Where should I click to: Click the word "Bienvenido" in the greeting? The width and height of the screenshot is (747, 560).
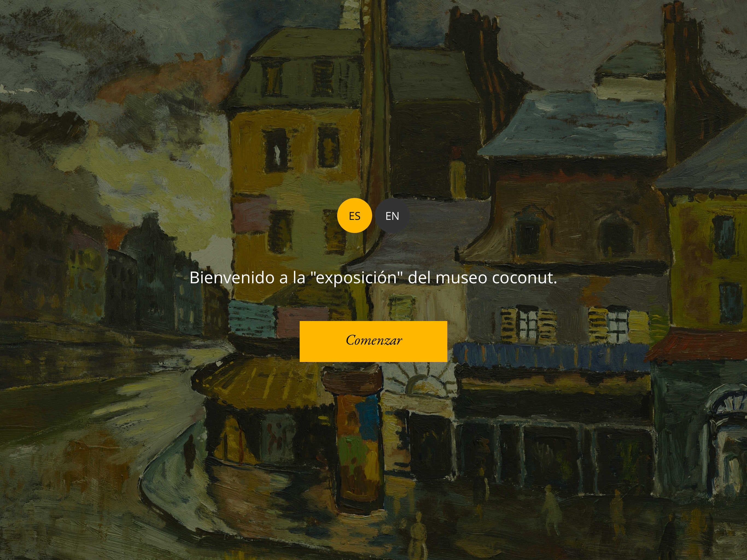click(x=232, y=277)
